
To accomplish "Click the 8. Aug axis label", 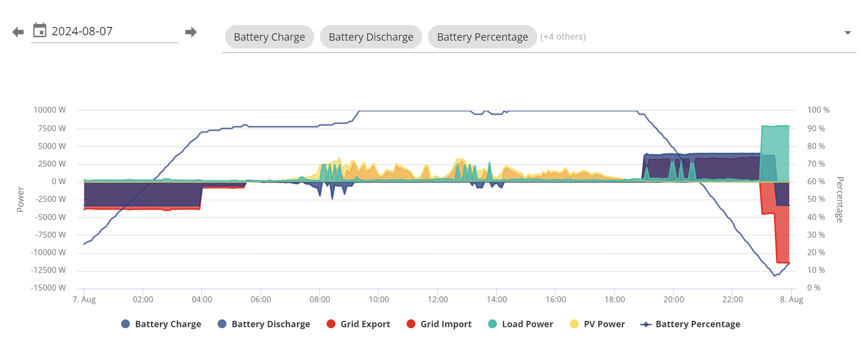I will (x=791, y=299).
